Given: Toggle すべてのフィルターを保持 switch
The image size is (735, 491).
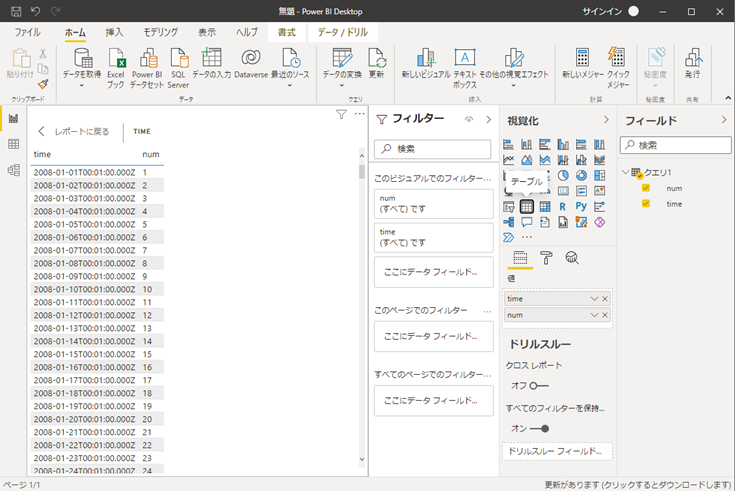Looking at the screenshot, I should [540, 428].
